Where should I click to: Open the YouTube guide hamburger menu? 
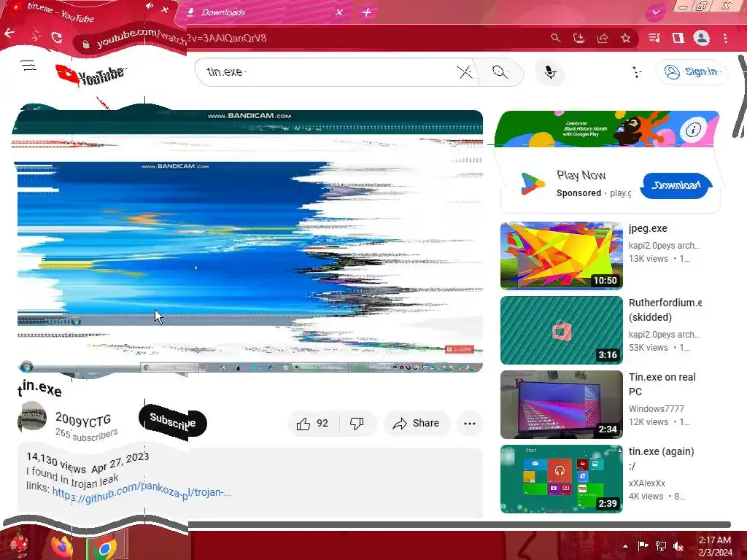28,65
